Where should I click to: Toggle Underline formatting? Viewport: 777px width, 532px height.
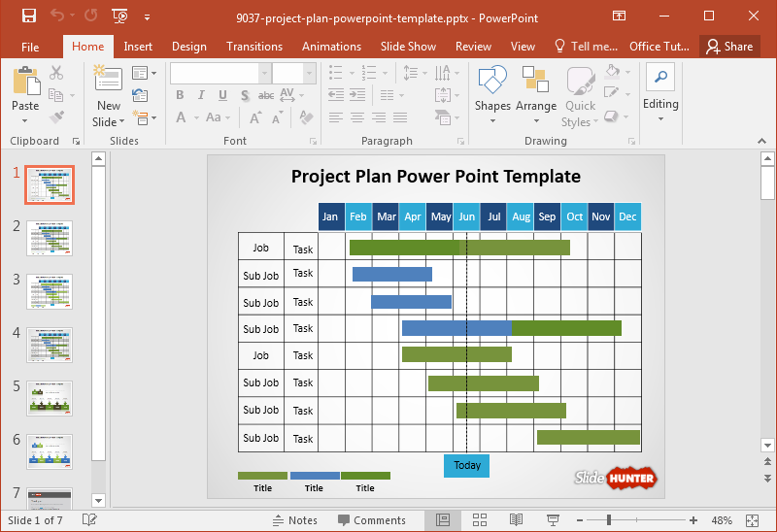(x=223, y=95)
